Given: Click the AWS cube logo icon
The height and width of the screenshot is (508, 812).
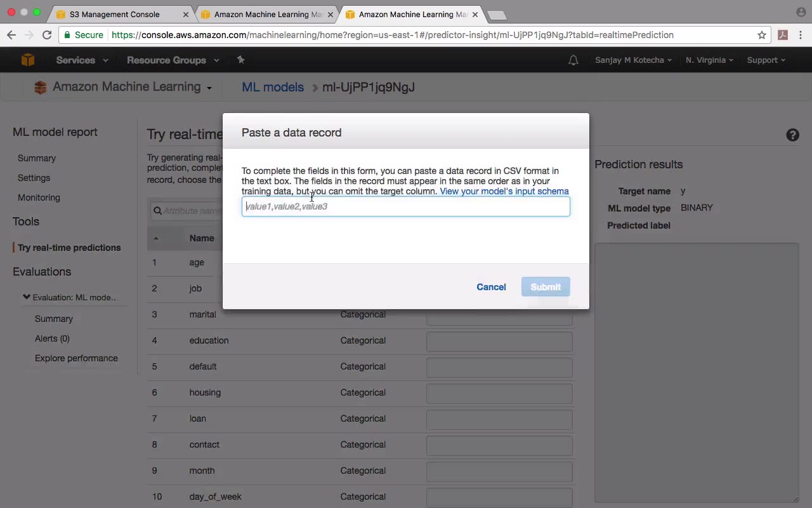Looking at the screenshot, I should pyautogui.click(x=28, y=60).
